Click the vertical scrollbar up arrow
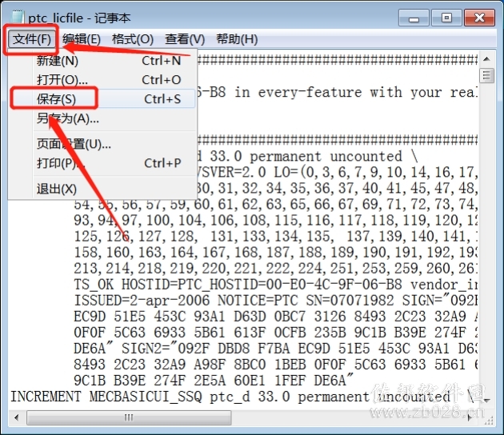Viewport: 504px width, 435px height. click(486, 59)
